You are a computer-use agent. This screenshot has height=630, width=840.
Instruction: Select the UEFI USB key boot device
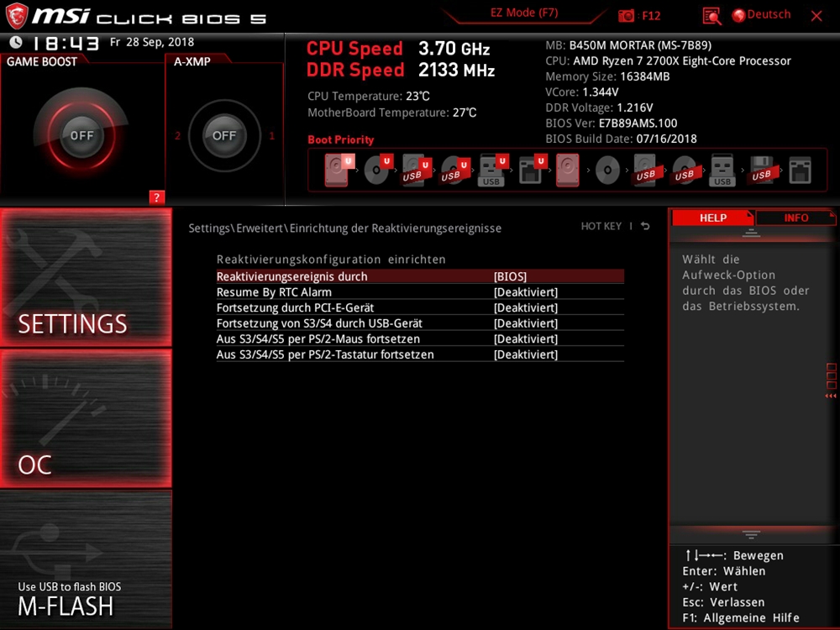coord(493,171)
